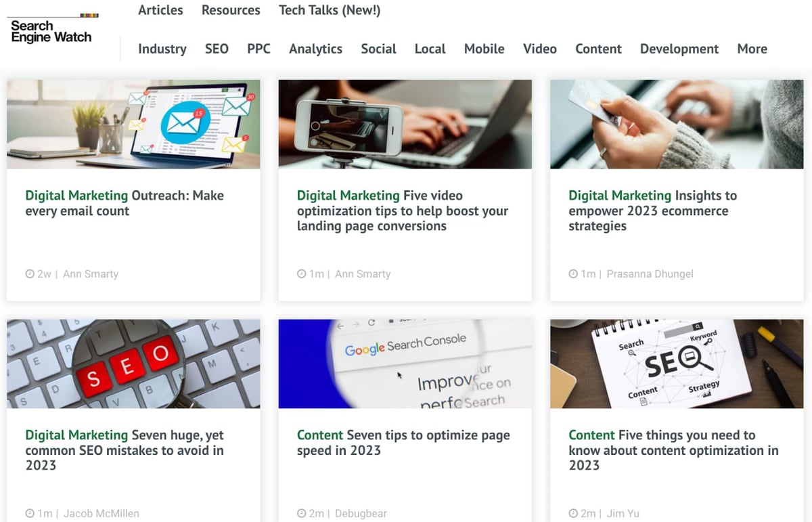Open the Resources menu item

(231, 10)
